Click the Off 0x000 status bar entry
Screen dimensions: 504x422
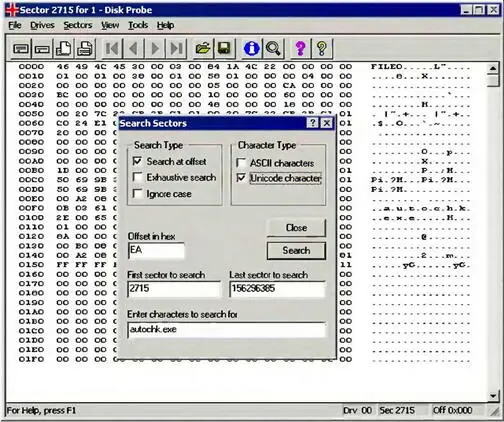point(452,410)
